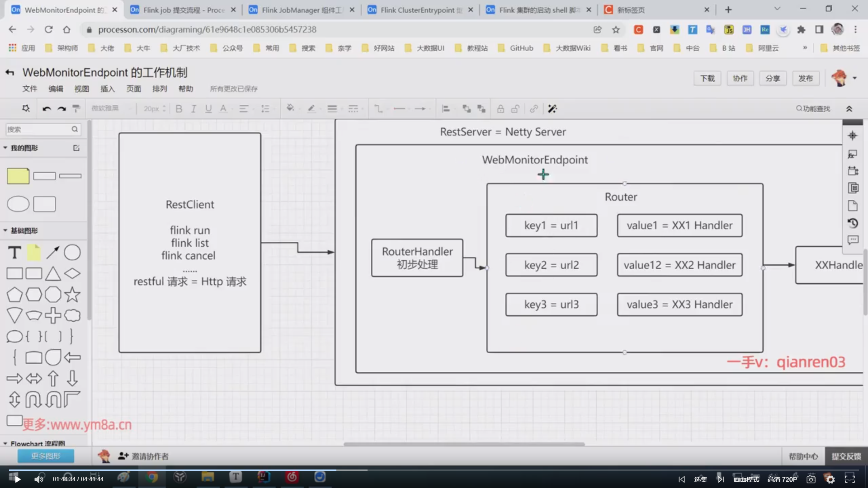
Task: Click the lock icon in toolbar
Action: tap(500, 109)
